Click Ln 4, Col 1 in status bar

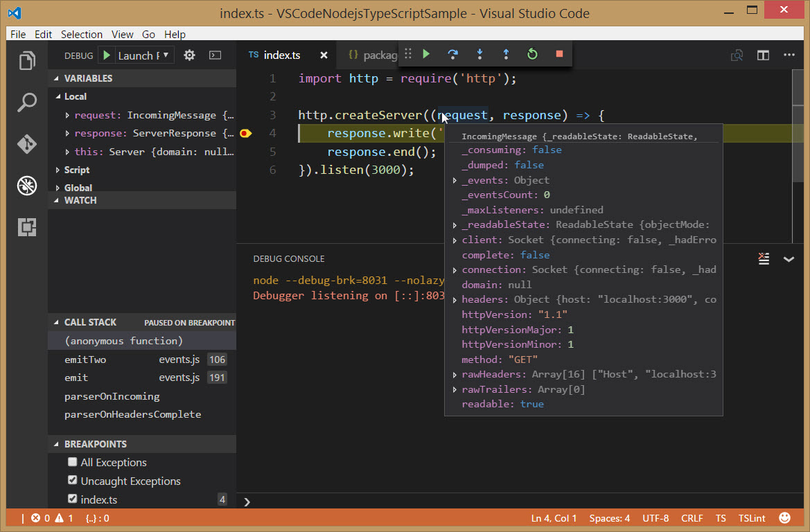click(554, 518)
